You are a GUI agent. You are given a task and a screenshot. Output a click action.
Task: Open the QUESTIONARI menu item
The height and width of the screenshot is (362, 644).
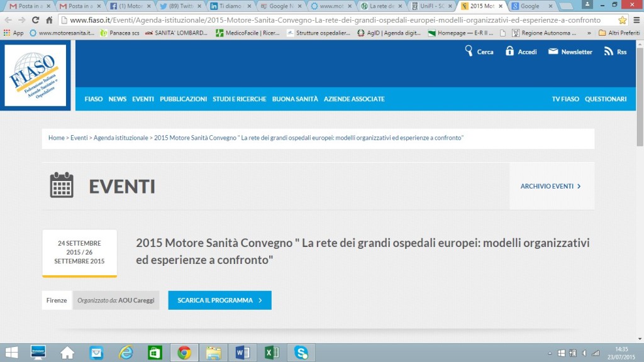(x=606, y=99)
